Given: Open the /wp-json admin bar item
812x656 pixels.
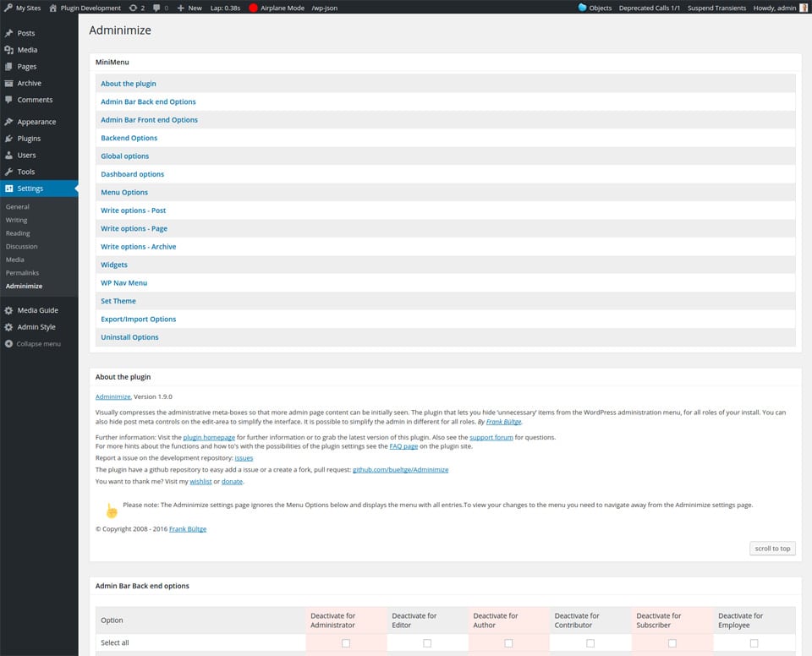Looking at the screenshot, I should pos(325,8).
